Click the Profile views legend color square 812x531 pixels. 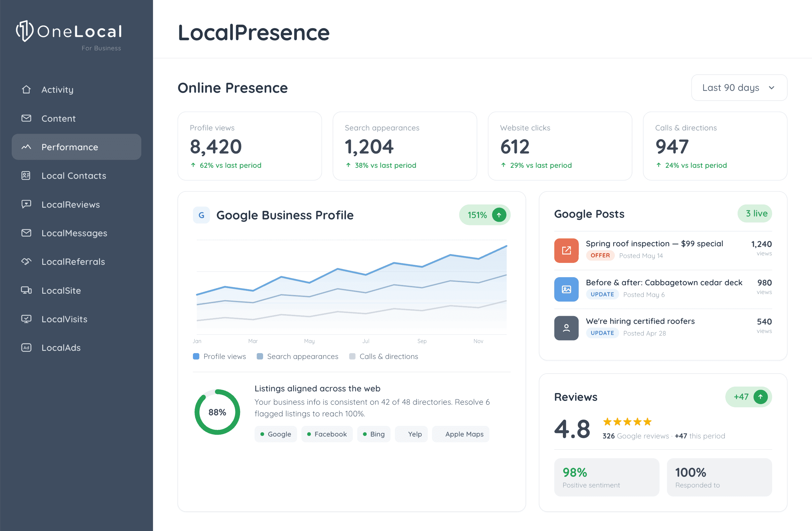tap(196, 356)
